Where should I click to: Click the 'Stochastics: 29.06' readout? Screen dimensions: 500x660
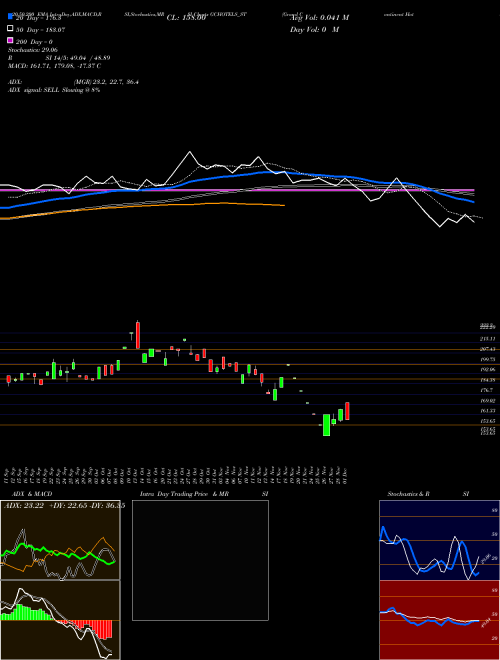point(33,50)
